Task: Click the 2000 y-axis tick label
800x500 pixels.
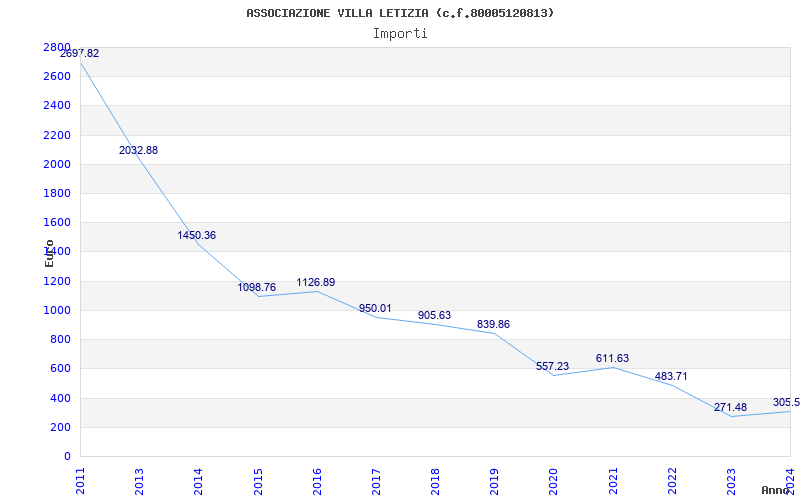Action: coord(57,164)
